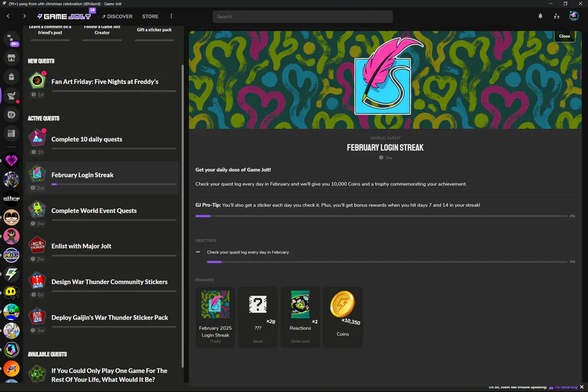588x392 pixels.
Task: Click the Game Jolt logo
Action: click(64, 16)
